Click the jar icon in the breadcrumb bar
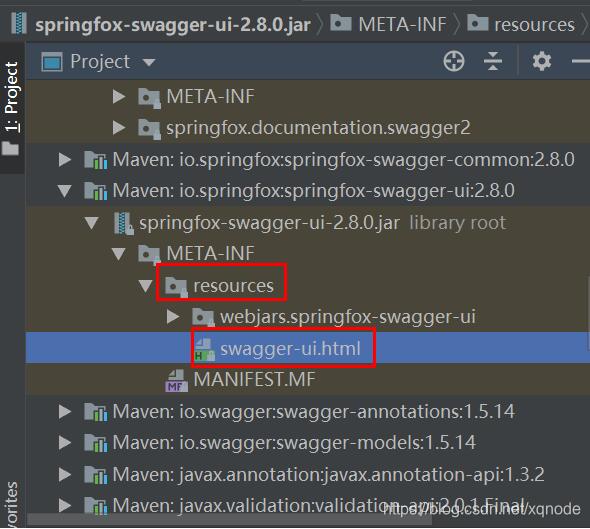Viewport: 590px width, 529px height. [19, 23]
